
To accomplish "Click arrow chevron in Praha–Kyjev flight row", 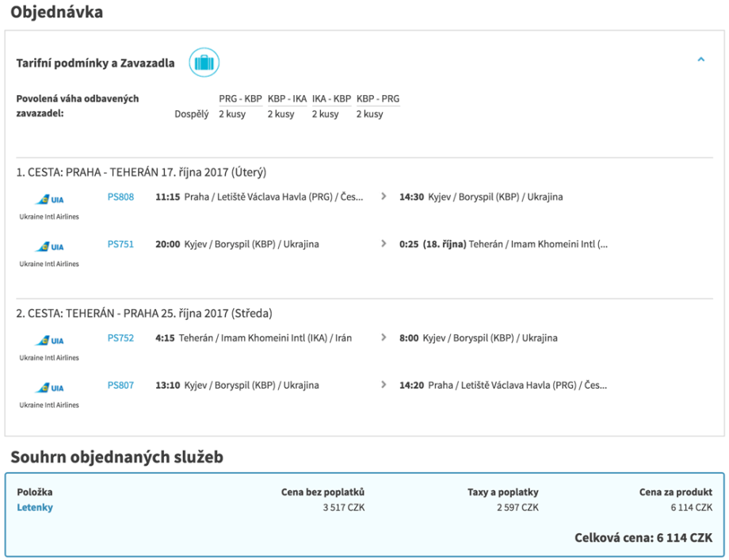I will tap(384, 197).
